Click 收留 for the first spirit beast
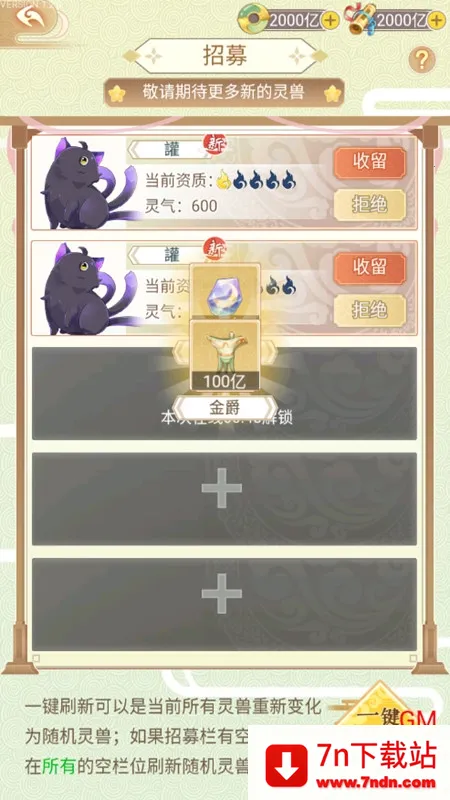The image size is (450, 800). tap(370, 162)
